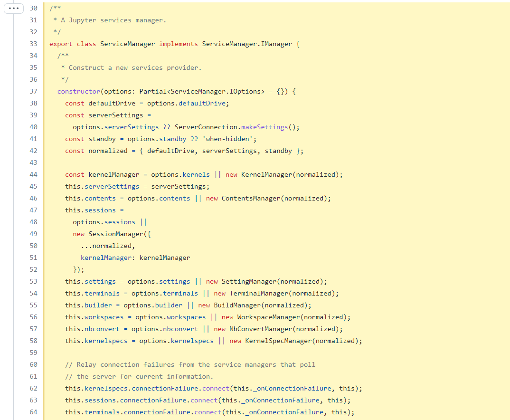510x420 pixels.
Task: Click 'normalized' variable declaration on line 42
Action: (x=108, y=151)
